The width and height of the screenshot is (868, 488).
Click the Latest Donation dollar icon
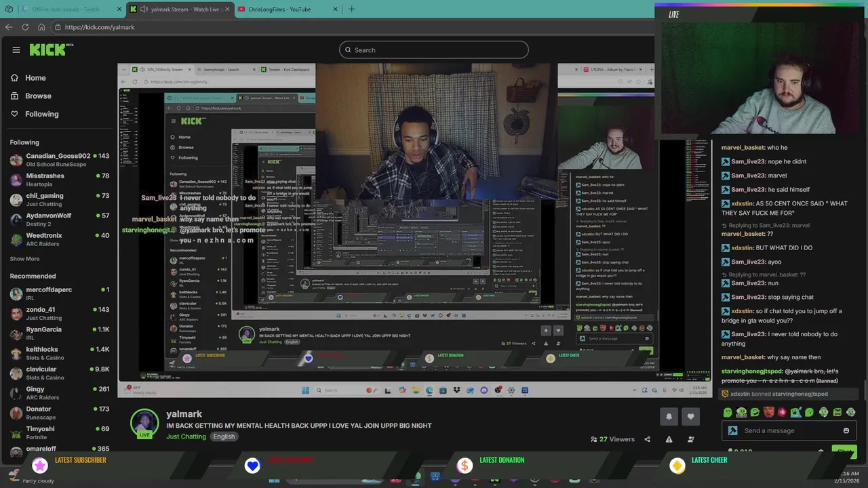point(465,465)
